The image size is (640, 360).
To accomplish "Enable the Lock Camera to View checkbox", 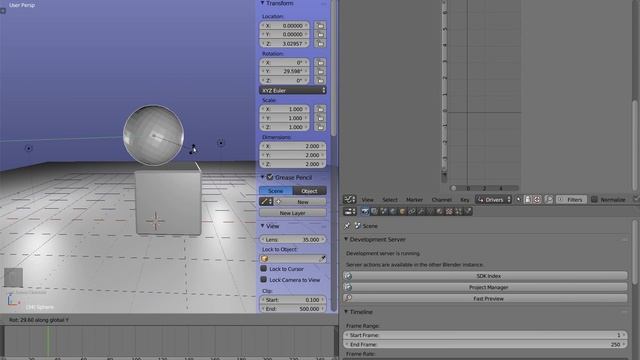I will 264,280.
